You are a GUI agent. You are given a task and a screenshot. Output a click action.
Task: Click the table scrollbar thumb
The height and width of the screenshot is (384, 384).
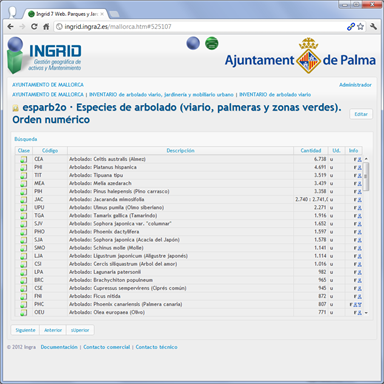(366, 177)
